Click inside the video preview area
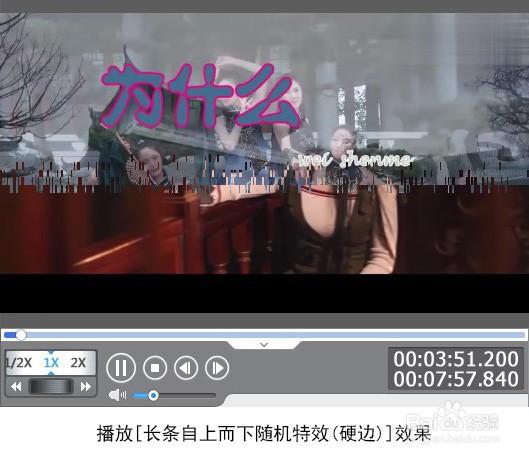Viewport: 529px width, 457px height. pyautogui.click(x=264, y=163)
